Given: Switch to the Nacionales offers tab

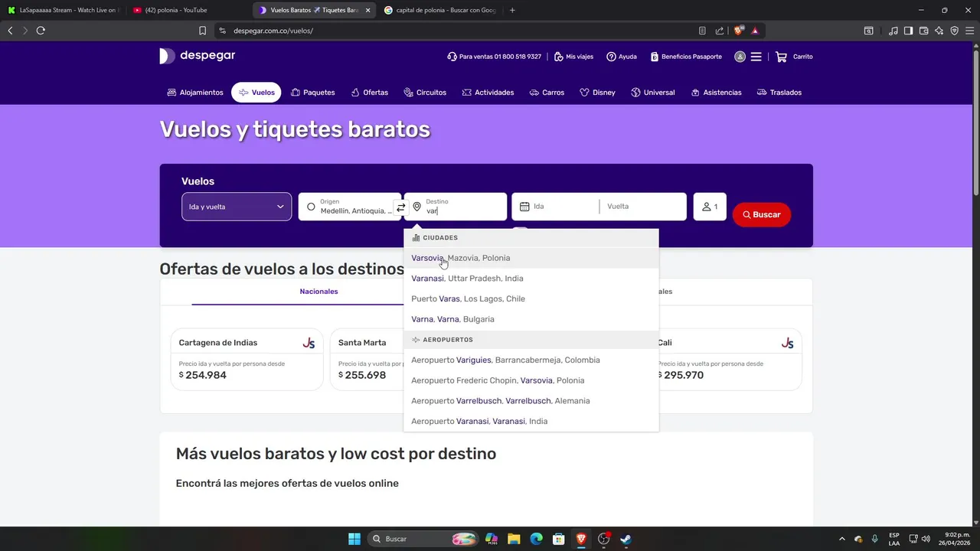Looking at the screenshot, I should click(318, 292).
